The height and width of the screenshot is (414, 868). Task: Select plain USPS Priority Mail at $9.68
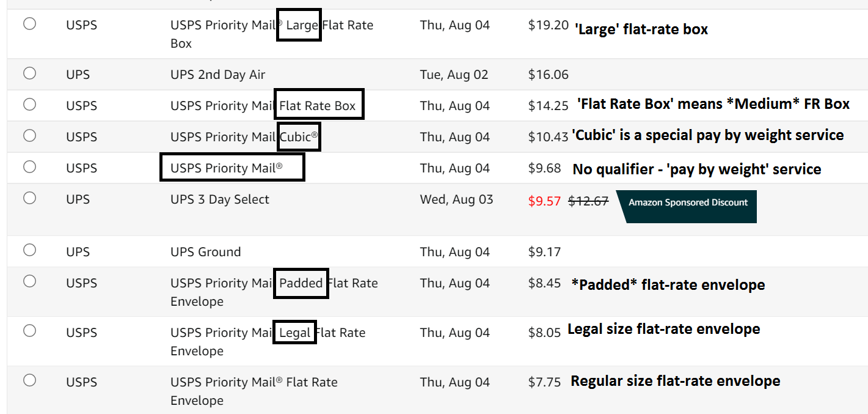click(29, 167)
